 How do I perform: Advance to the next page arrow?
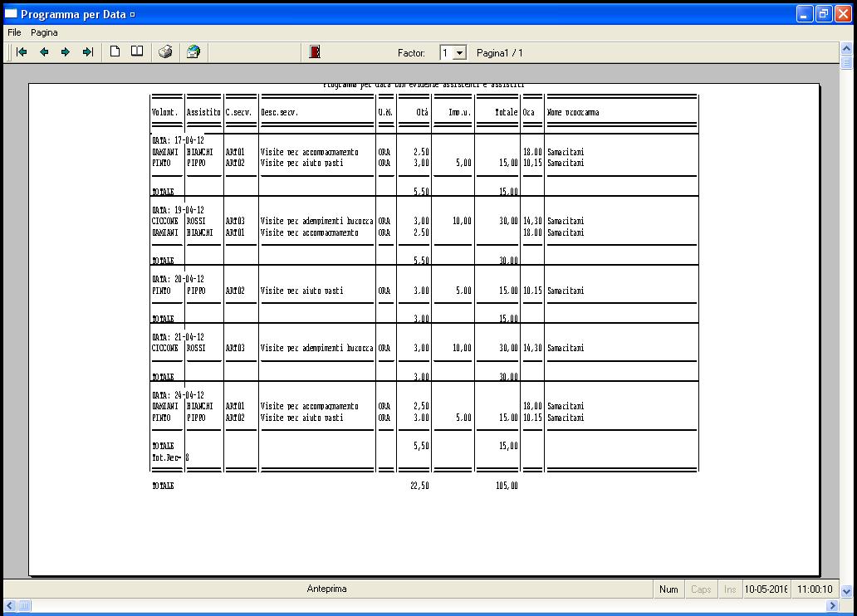point(66,52)
